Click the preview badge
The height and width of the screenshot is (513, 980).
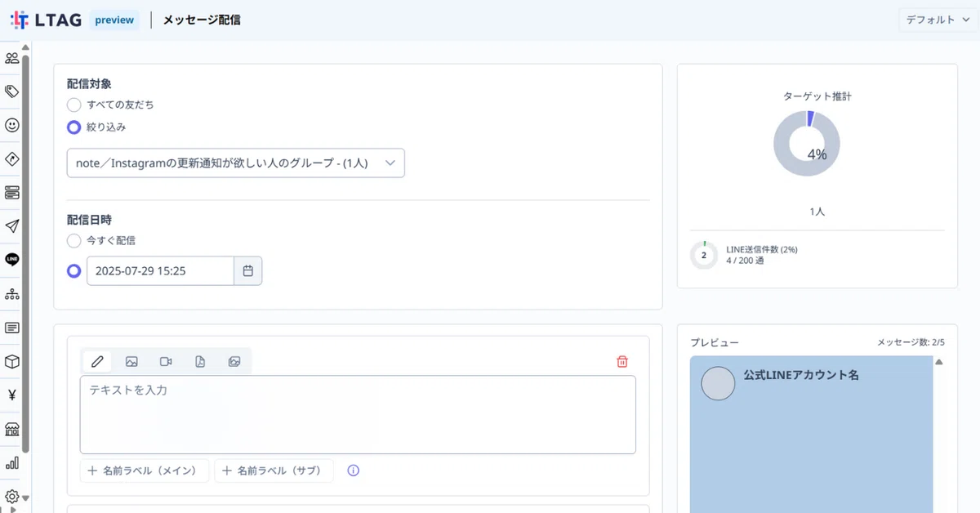(x=114, y=20)
